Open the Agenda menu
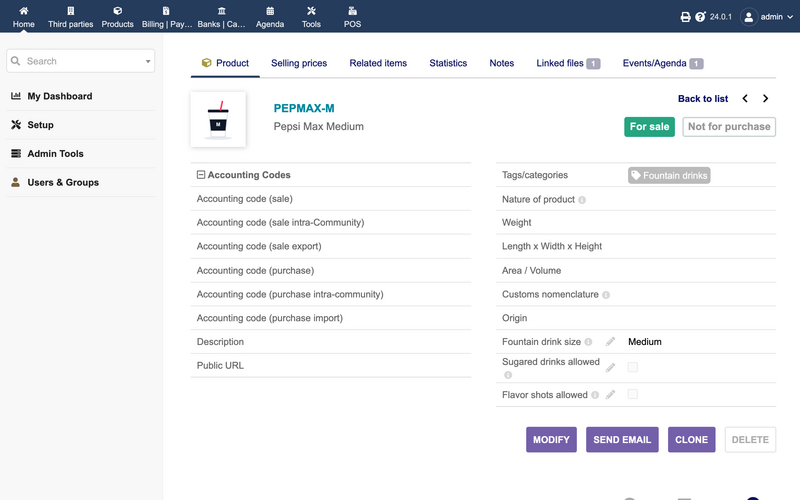800x500 pixels. tap(270, 17)
